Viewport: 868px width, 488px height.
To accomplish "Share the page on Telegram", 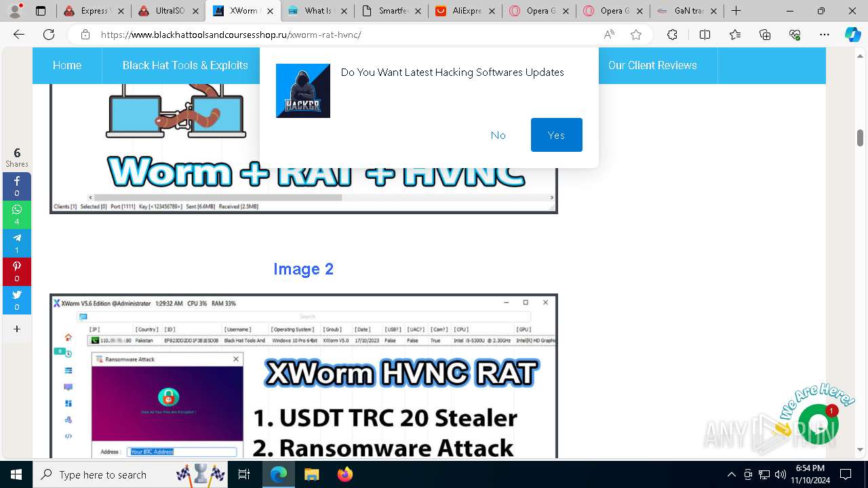I will pos(17,243).
